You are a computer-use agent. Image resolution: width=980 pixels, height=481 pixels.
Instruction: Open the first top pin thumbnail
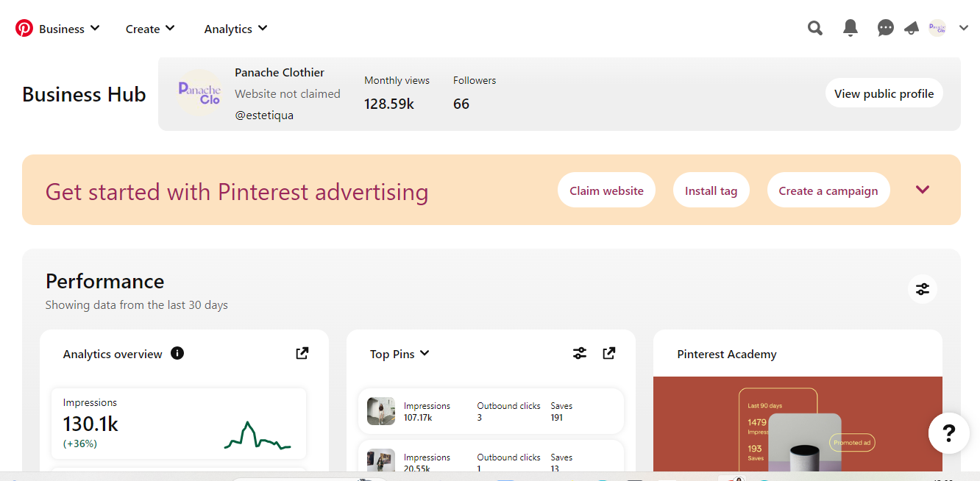point(381,411)
